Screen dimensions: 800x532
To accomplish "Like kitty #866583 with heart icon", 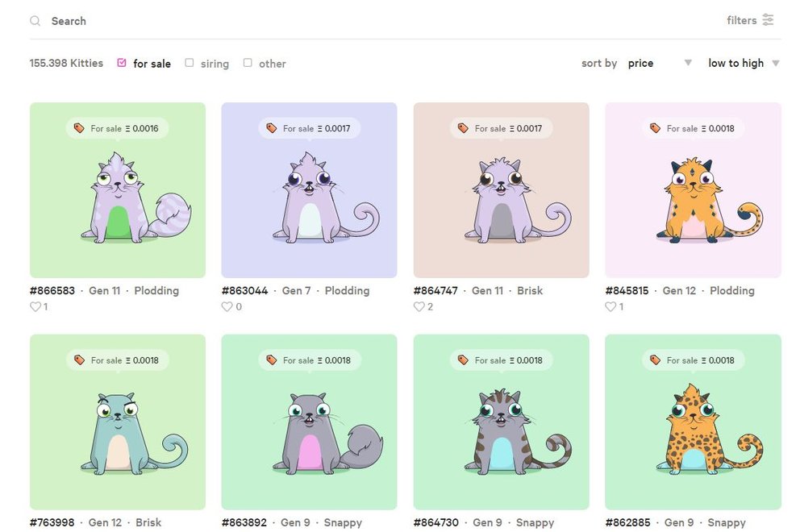I will 35,306.
